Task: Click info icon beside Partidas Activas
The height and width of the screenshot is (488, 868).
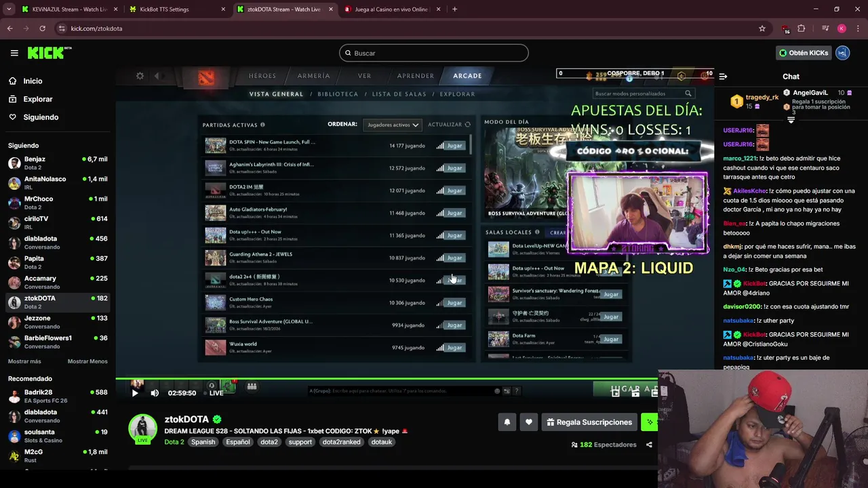Action: click(x=262, y=125)
